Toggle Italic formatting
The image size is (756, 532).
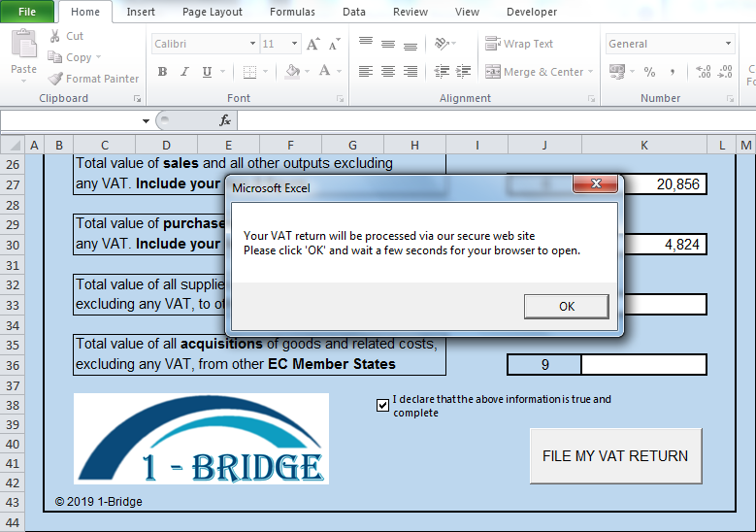(x=184, y=72)
